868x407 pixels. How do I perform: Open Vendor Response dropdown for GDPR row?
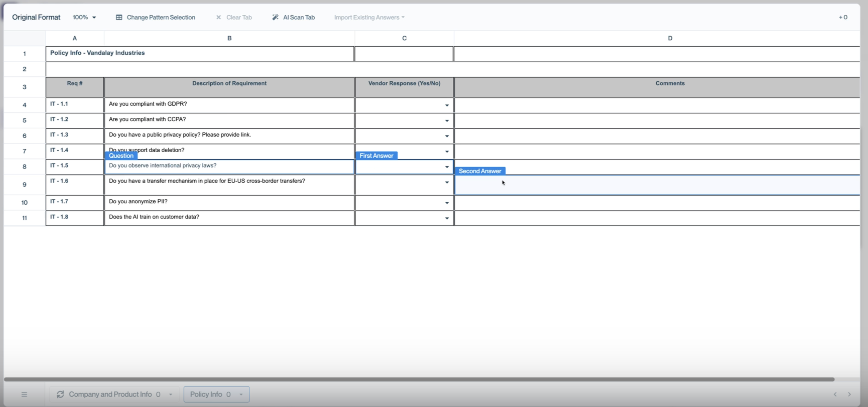(447, 105)
